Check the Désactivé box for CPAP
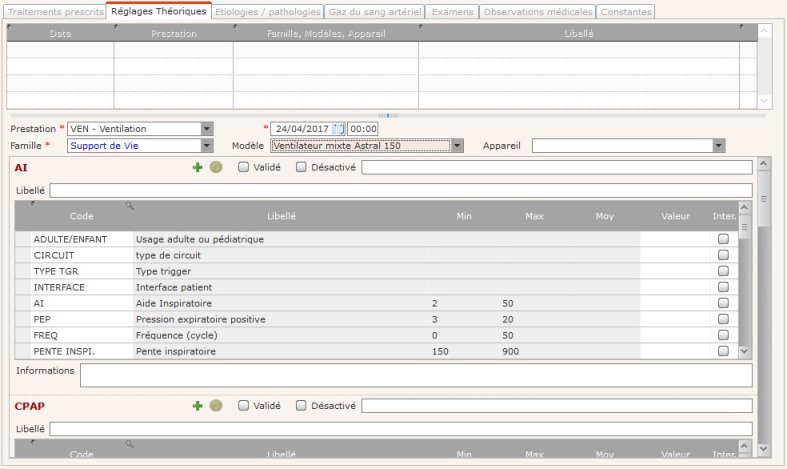The image size is (787, 469). point(301,406)
